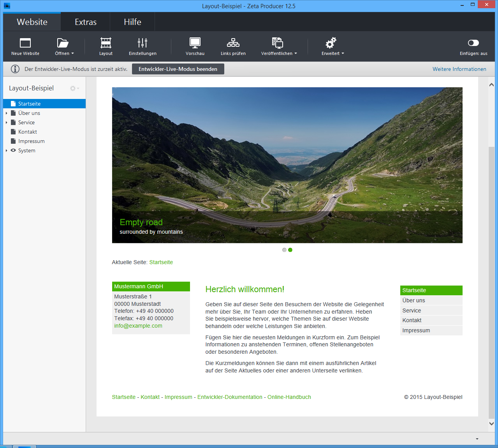
Task: Open the Layout editor icon
Action: [106, 43]
